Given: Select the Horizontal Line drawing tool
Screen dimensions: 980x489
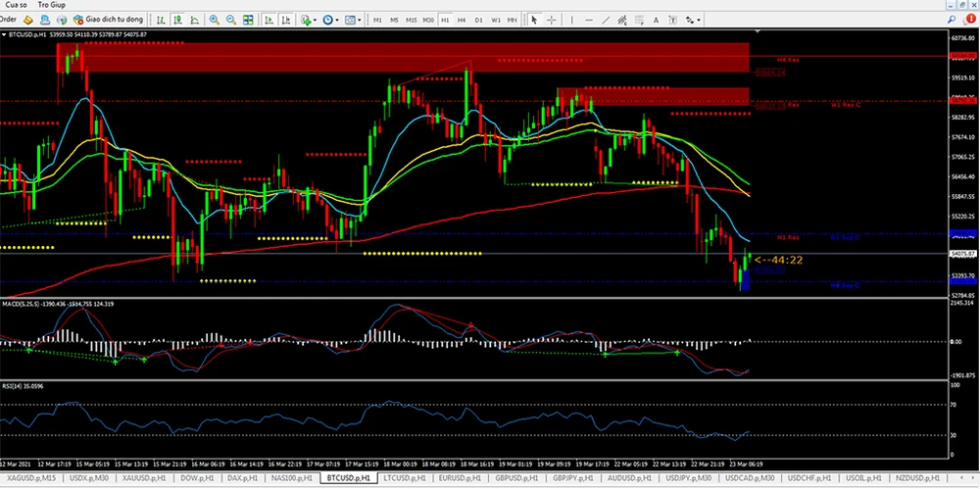Looking at the screenshot, I should pyautogui.click(x=589, y=20).
